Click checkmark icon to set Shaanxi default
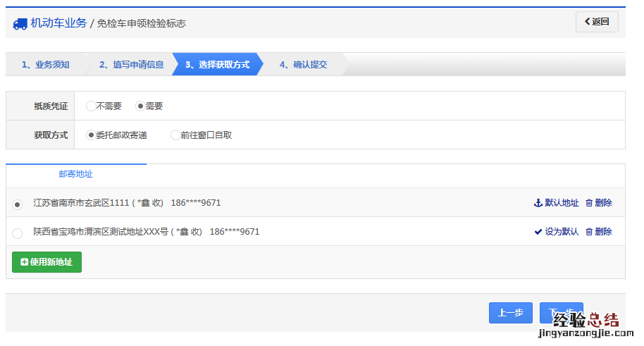 coord(538,232)
